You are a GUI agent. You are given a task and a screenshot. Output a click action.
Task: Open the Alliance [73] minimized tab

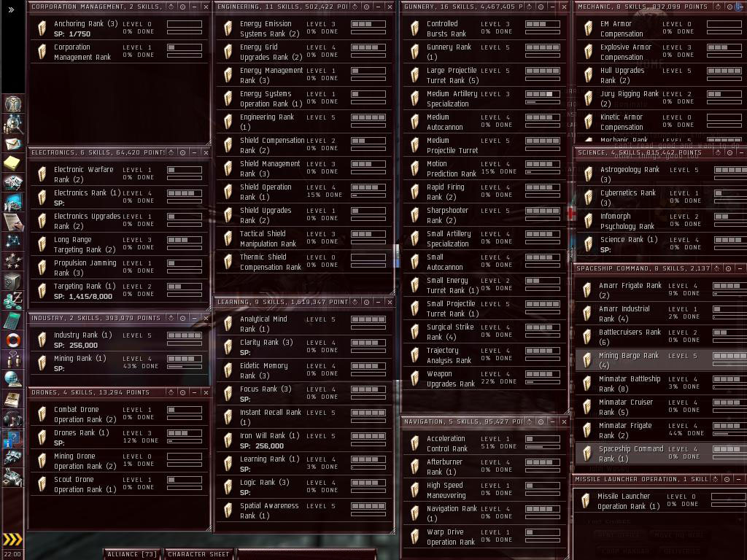click(x=131, y=554)
